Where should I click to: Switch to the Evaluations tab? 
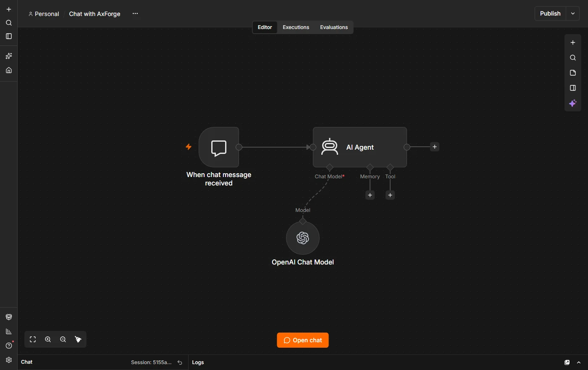334,27
